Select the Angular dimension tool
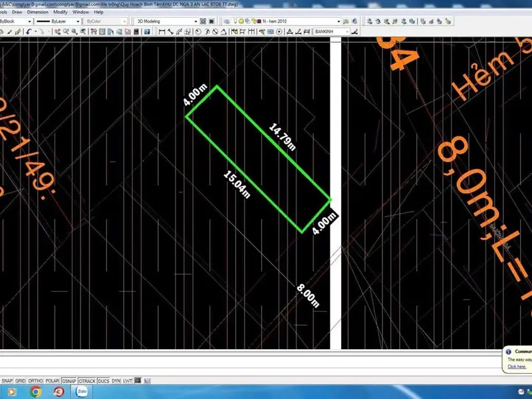532x399 pixels. pos(223,31)
